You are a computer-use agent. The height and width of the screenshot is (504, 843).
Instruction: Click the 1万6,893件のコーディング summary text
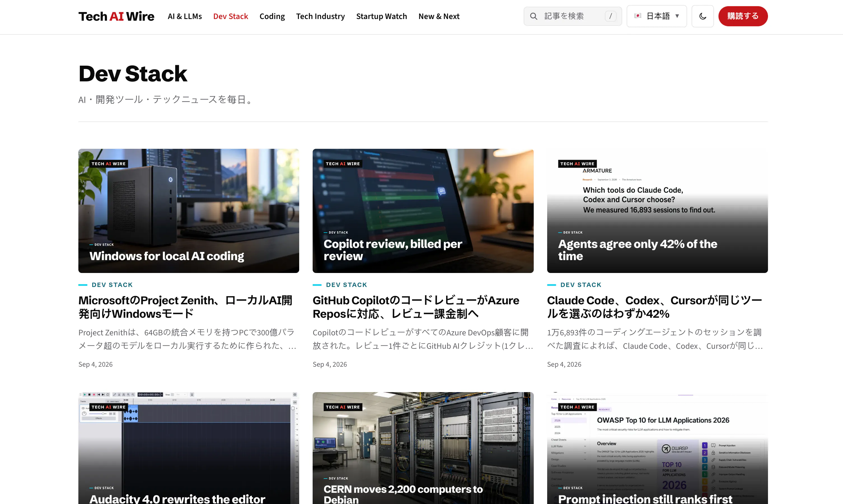655,339
